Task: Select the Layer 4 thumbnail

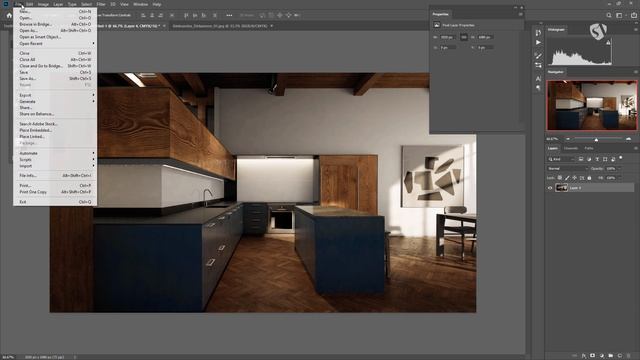Action: (x=562, y=188)
